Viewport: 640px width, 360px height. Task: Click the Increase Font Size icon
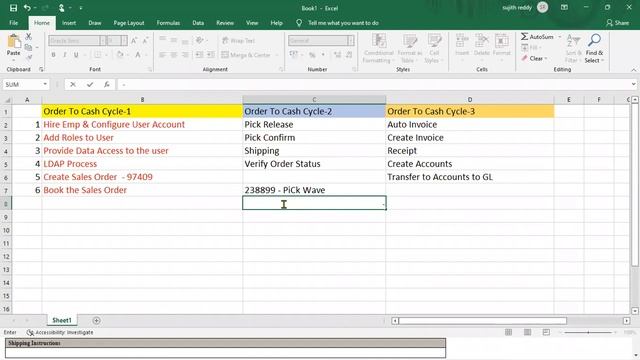134,40
